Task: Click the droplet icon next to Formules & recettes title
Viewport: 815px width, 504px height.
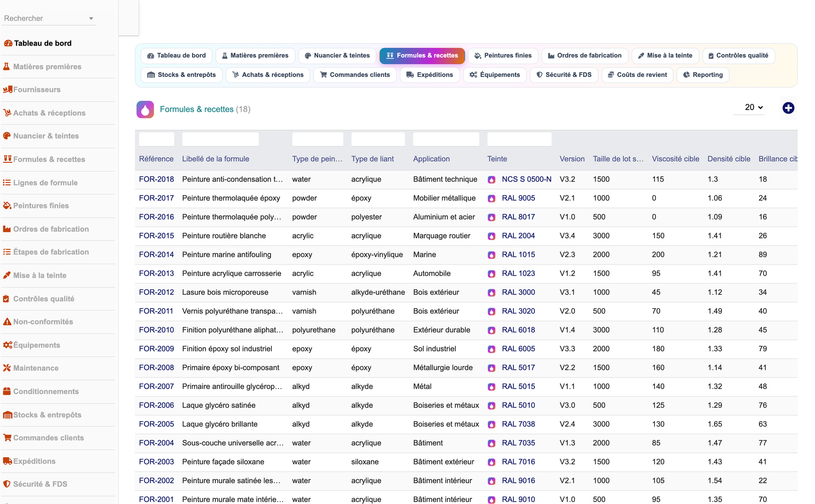Action: (145, 109)
